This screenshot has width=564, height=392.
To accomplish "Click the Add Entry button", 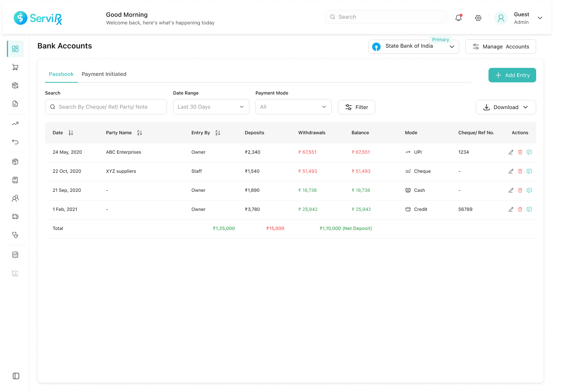I will click(x=512, y=75).
